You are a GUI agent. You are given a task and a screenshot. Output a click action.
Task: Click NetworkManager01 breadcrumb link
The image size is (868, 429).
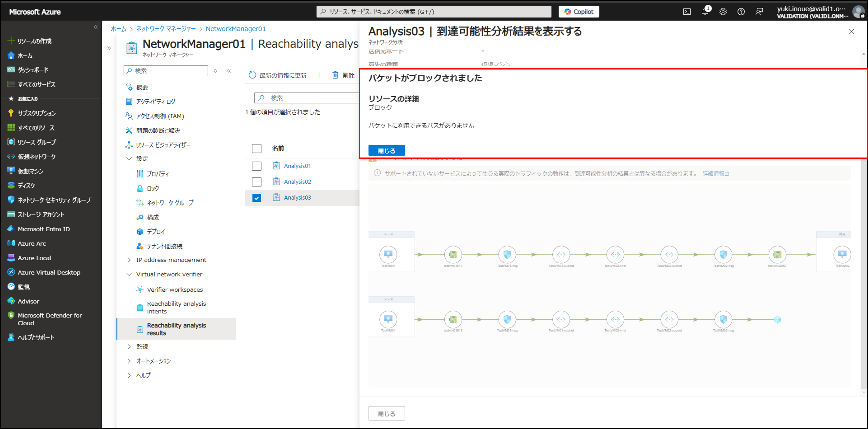point(236,29)
